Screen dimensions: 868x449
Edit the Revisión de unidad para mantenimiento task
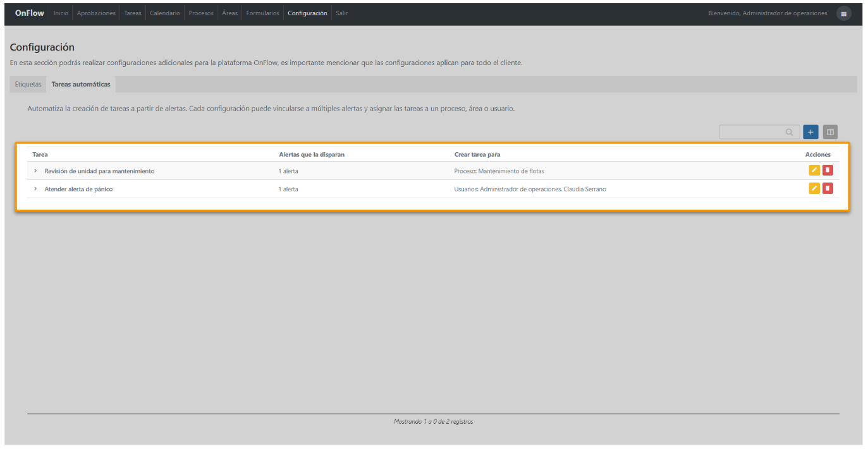click(814, 170)
